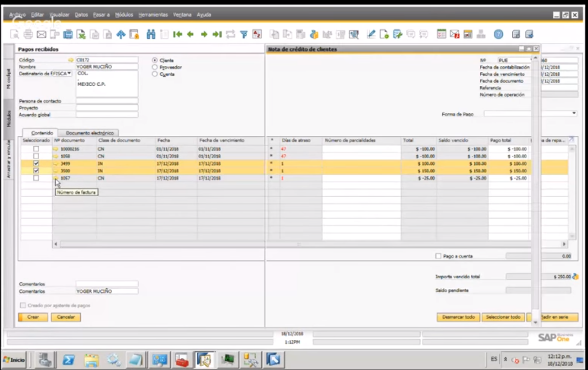Navigate to the next record arrow icon

[x=204, y=33]
